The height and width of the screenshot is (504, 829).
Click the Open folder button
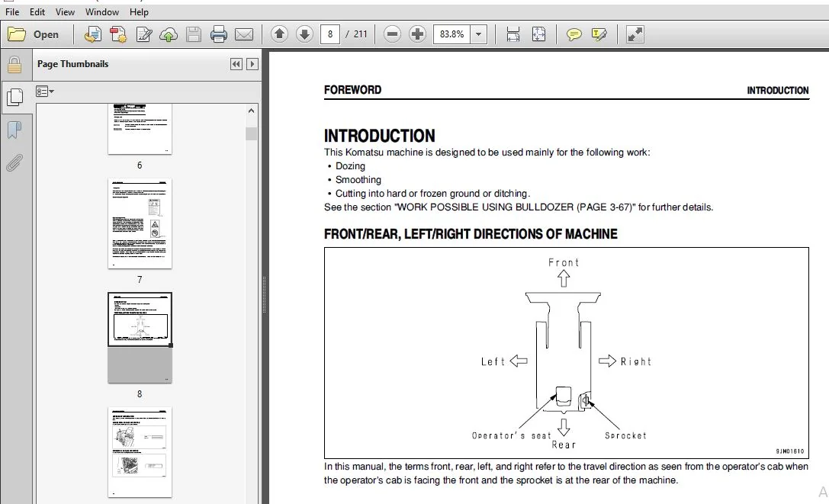(x=34, y=34)
